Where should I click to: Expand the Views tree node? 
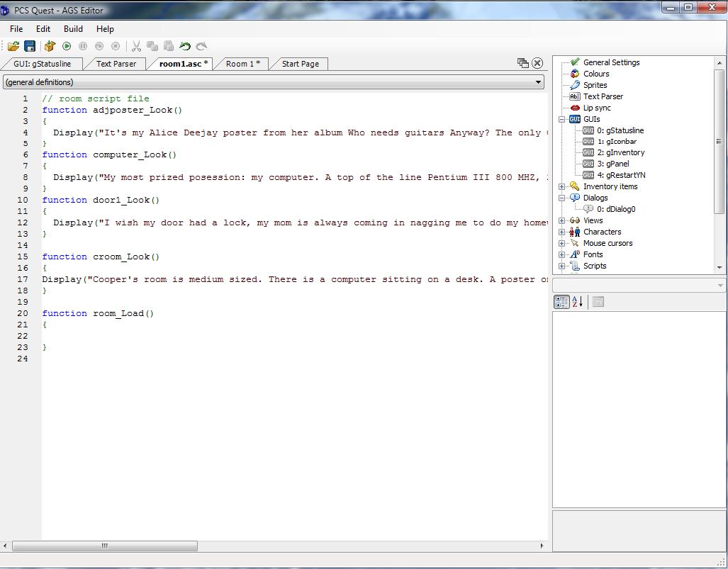point(562,220)
